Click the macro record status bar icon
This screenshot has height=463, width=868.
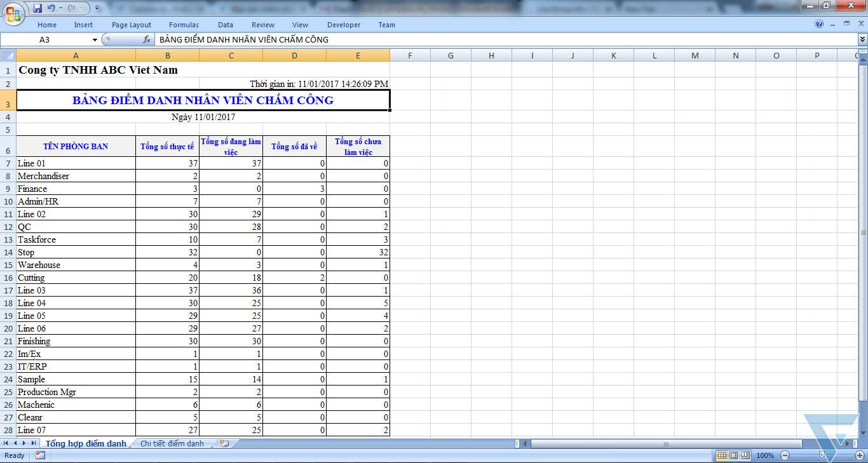click(x=40, y=455)
